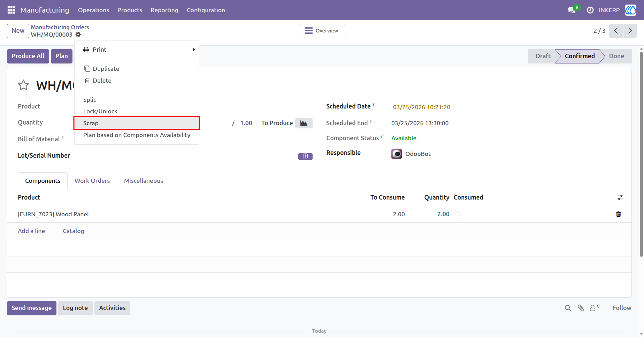Click Add a line link
The width and height of the screenshot is (644, 337).
coord(31,231)
